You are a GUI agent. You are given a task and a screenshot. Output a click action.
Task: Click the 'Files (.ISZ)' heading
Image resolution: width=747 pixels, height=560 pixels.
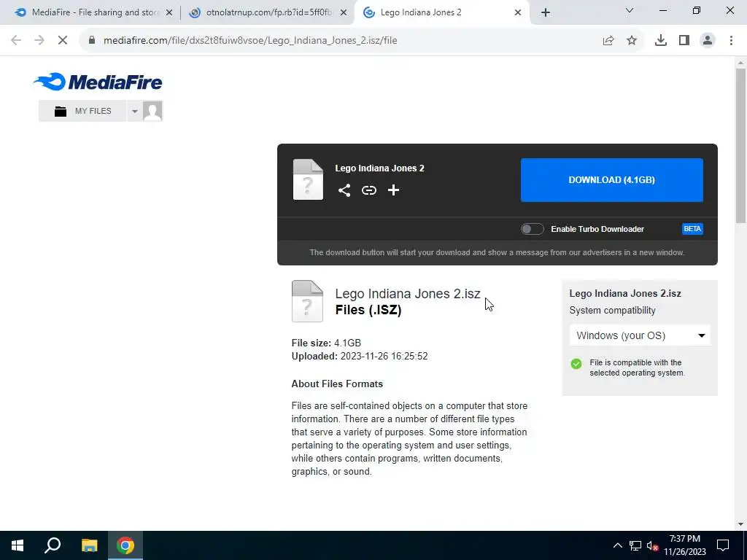(x=368, y=310)
